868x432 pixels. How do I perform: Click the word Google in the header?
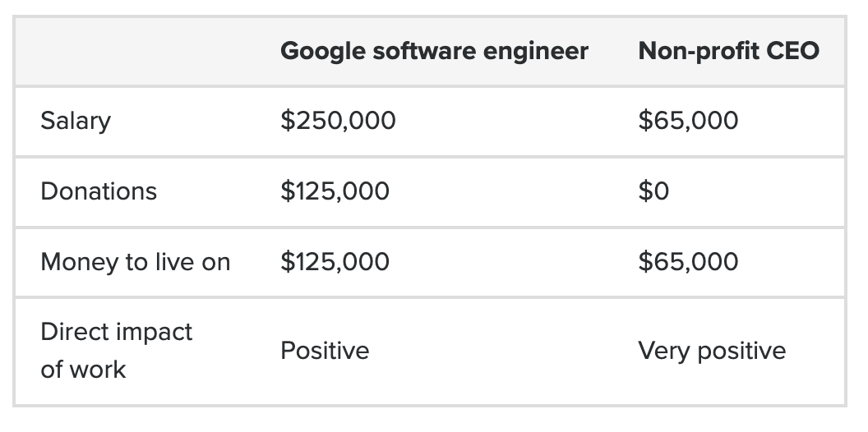[323, 51]
